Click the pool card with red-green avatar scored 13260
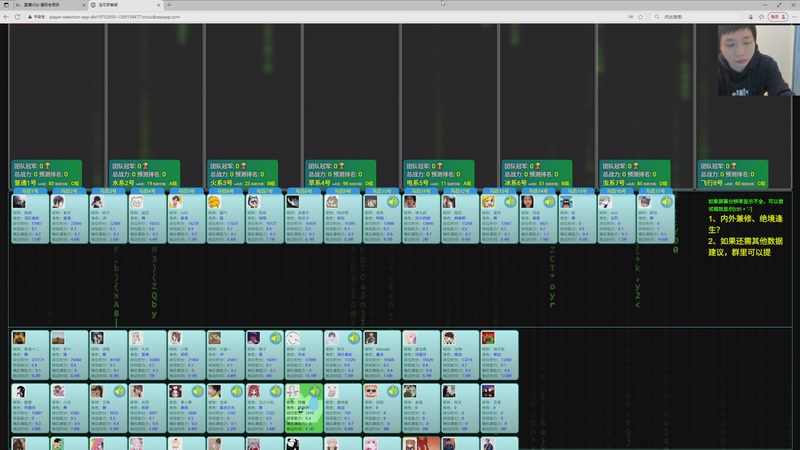The image size is (800, 450). 499,355
